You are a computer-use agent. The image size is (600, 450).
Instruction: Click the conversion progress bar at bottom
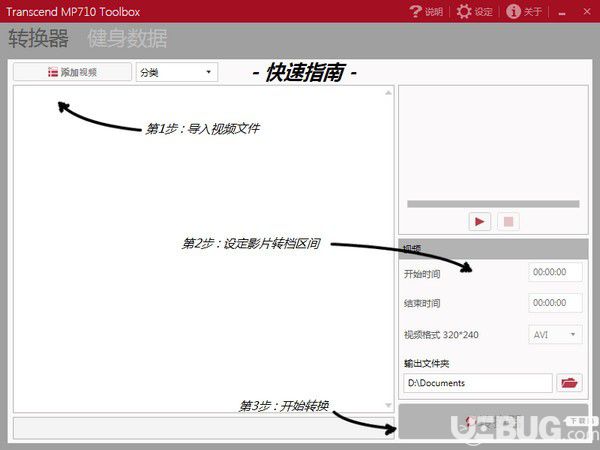tap(204, 428)
